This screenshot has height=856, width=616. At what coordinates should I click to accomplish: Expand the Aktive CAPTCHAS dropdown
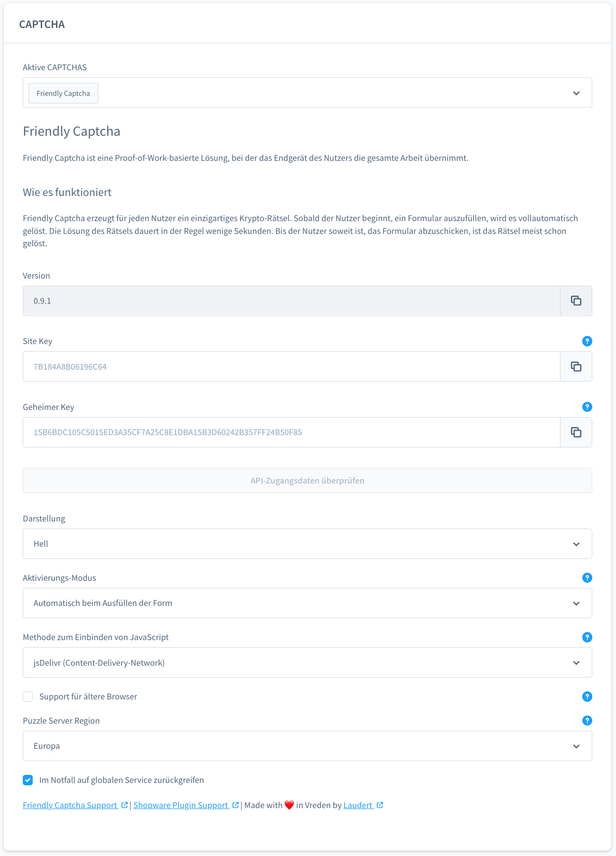pyautogui.click(x=576, y=93)
